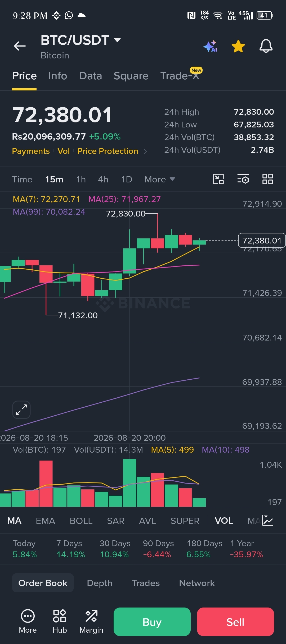Image resolution: width=286 pixels, height=644 pixels.
Task: Switch to the Depth tab
Action: (x=100, y=583)
